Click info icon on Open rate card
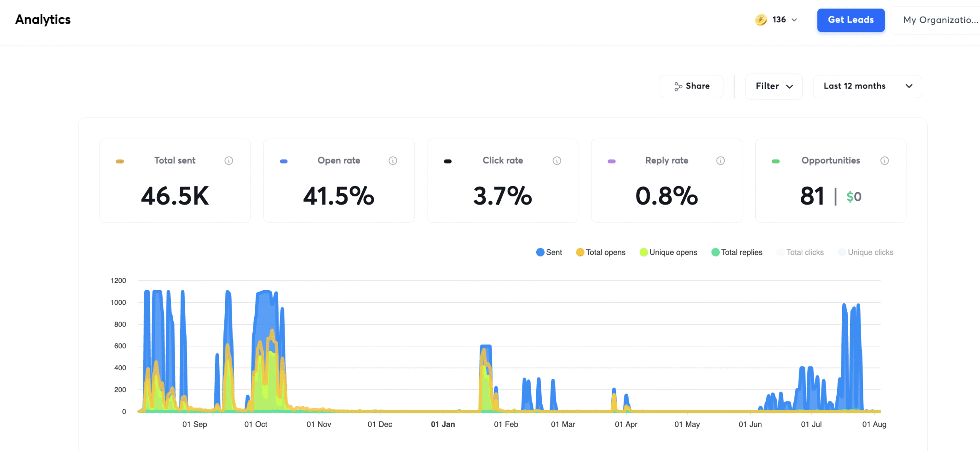This screenshot has width=980, height=451. pyautogui.click(x=393, y=161)
